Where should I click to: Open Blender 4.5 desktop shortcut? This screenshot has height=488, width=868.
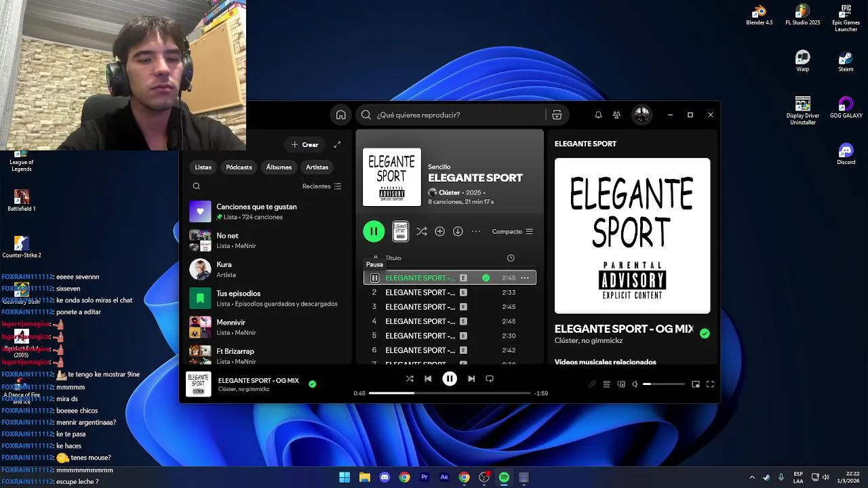(x=759, y=15)
